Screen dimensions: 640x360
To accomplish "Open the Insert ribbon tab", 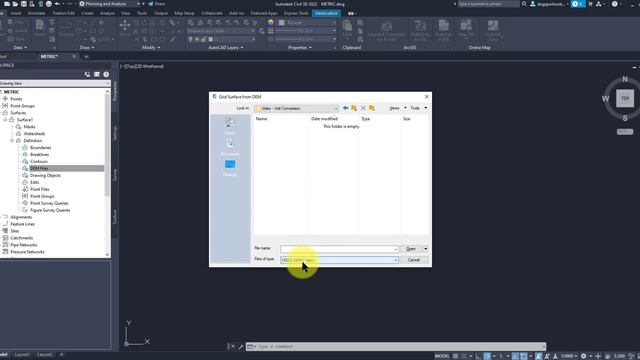I will (16, 13).
